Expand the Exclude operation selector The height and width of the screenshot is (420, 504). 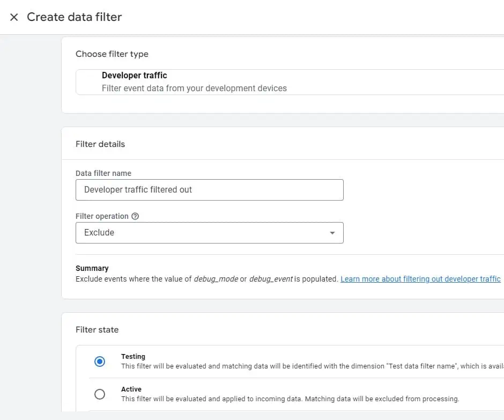(210, 232)
